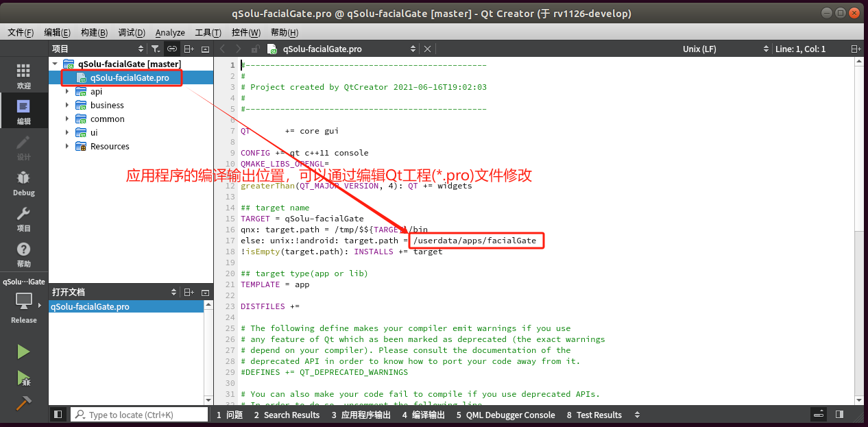This screenshot has height=427, width=868.
Task: Open the 帮助(H) menu
Action: click(x=284, y=32)
